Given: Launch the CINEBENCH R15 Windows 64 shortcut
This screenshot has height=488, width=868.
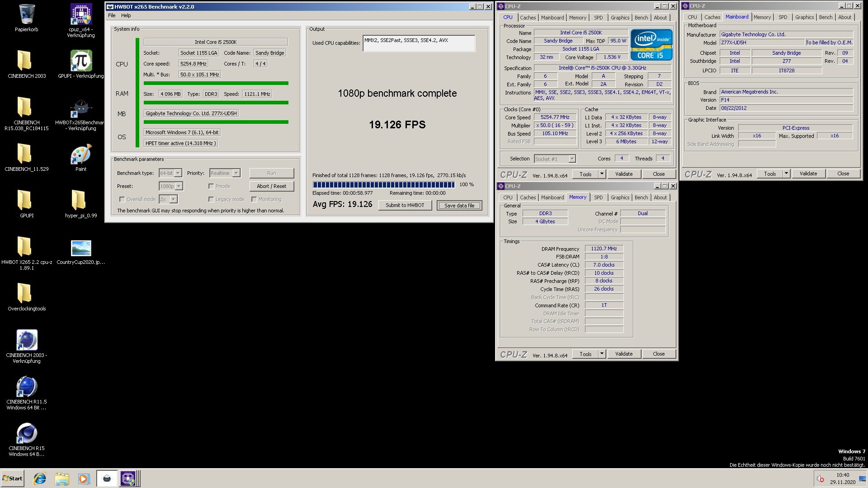Looking at the screenshot, I should coord(27,433).
